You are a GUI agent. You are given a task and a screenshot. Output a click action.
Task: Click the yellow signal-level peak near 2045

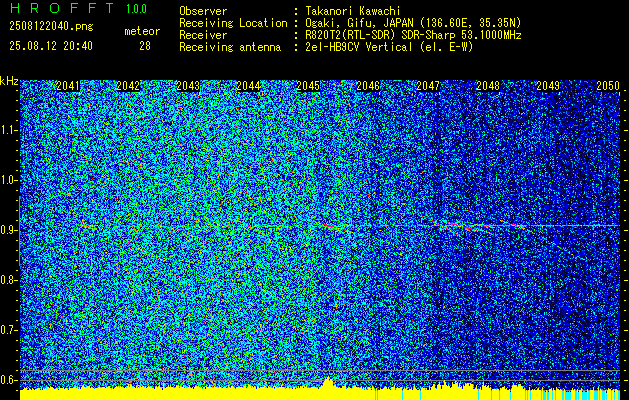point(328,383)
